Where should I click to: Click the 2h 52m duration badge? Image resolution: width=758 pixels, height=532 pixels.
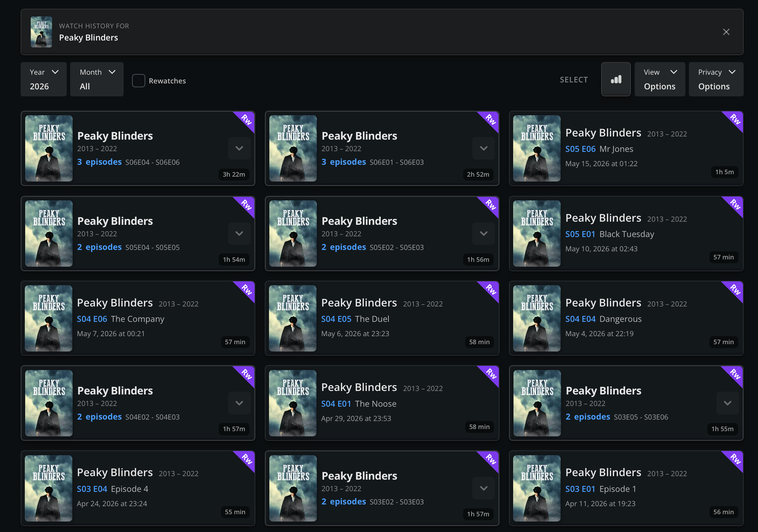[478, 174]
